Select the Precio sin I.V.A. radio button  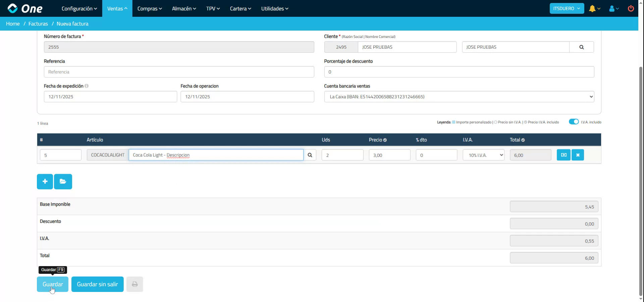[495, 122]
